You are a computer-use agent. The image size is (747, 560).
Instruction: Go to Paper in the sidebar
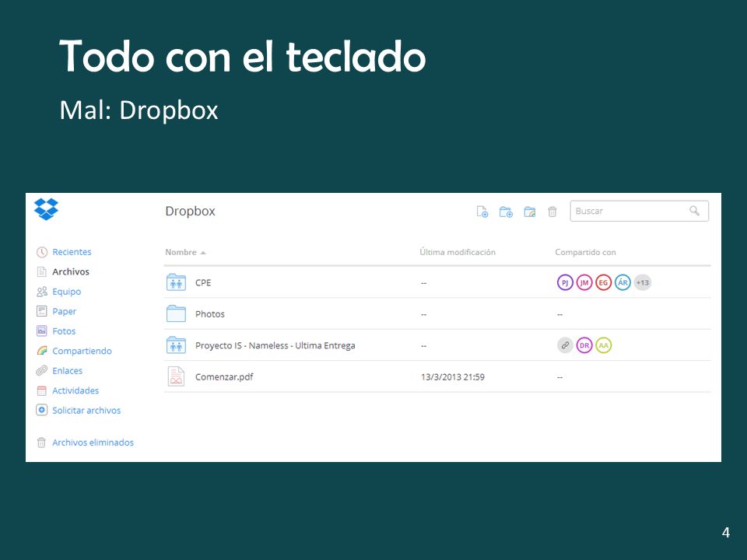(65, 311)
